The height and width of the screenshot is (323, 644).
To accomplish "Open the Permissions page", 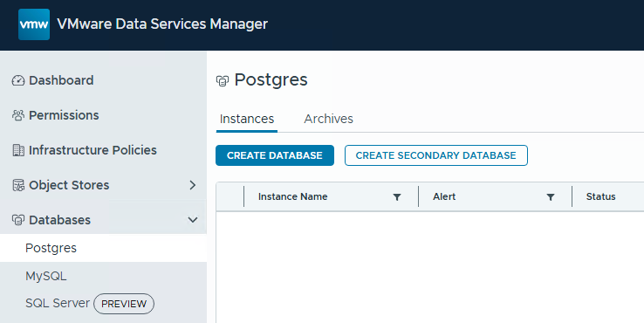I will pyautogui.click(x=64, y=115).
